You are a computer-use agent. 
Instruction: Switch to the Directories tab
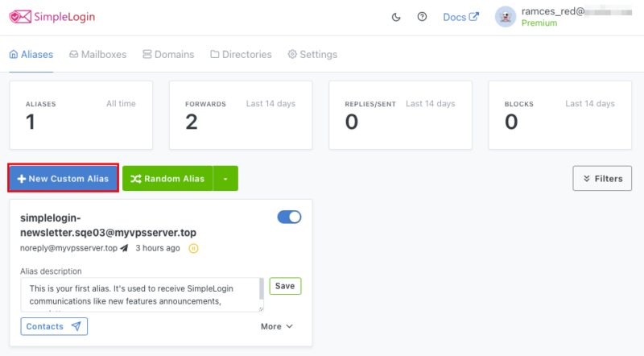[x=241, y=54]
